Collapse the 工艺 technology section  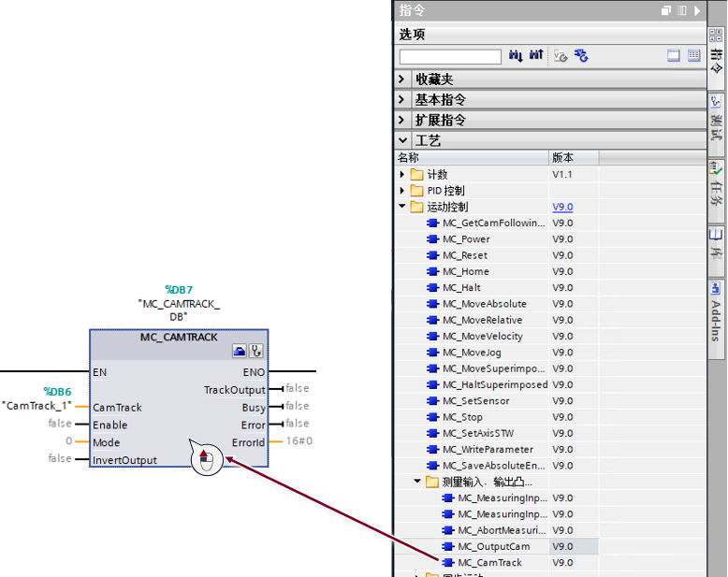(402, 140)
